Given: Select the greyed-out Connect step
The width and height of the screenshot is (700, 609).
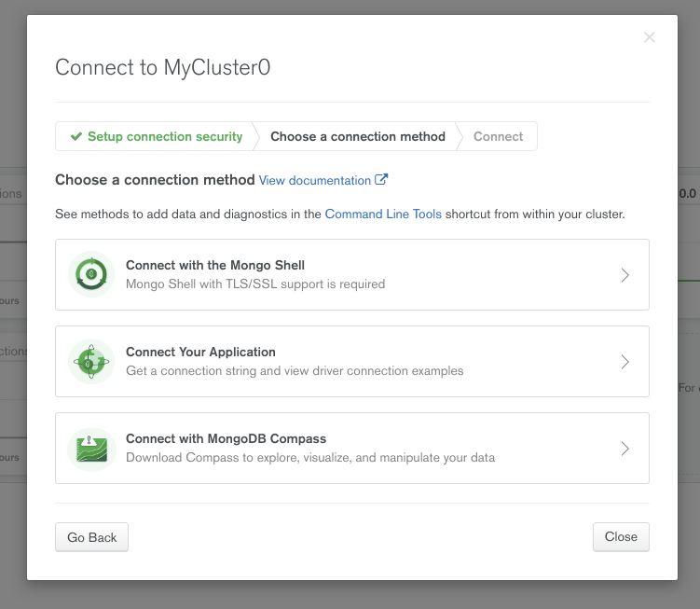Looking at the screenshot, I should pos(498,136).
